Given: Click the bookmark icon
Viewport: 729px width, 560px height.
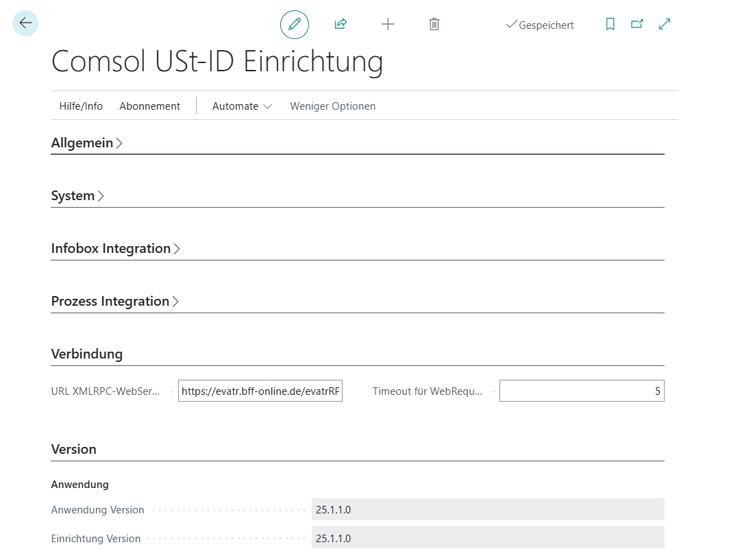Looking at the screenshot, I should 610,24.
